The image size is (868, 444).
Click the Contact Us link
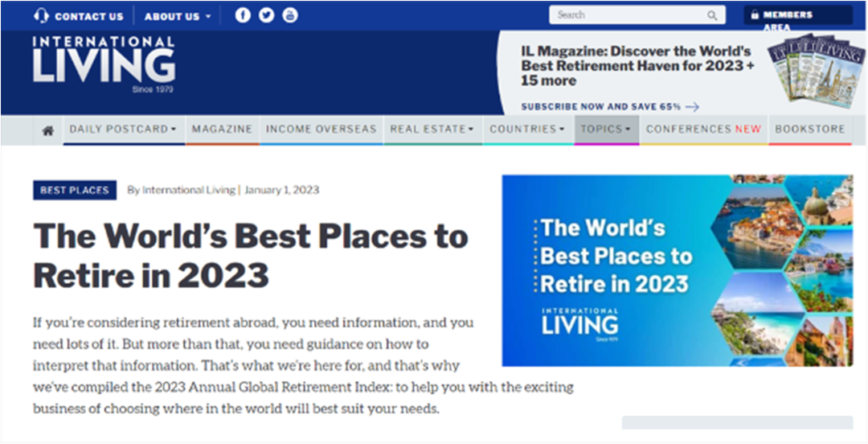click(88, 16)
